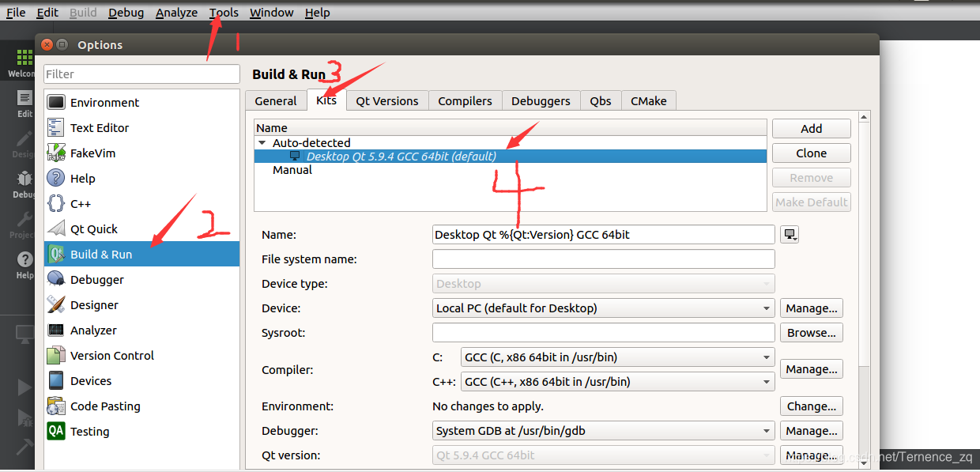
Task: Click Manage button for Compiler
Action: (812, 369)
